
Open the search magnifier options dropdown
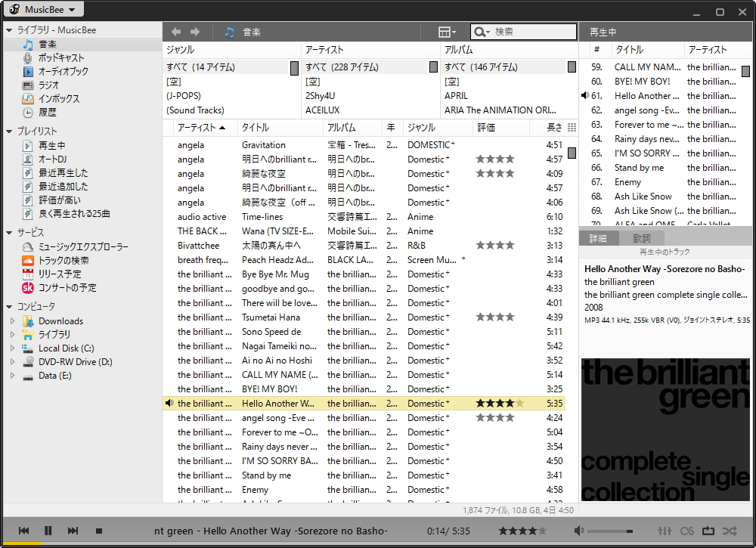point(481,32)
